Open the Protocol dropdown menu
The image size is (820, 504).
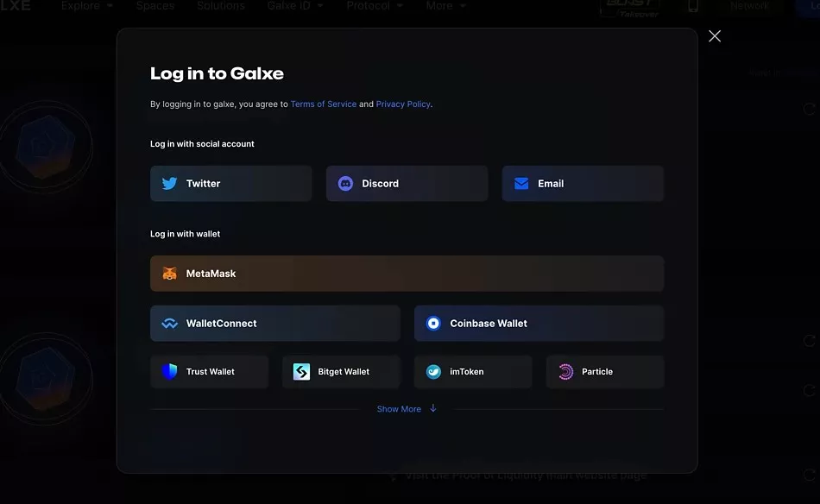click(369, 6)
